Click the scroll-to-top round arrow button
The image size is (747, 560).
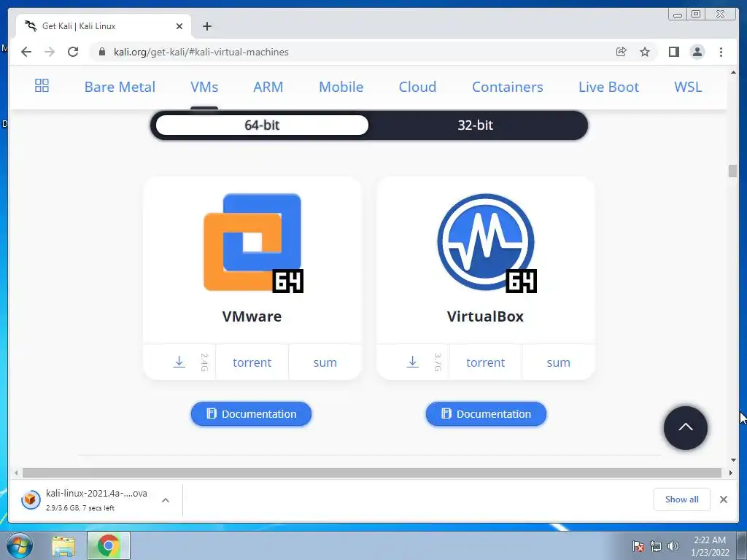pos(686,427)
